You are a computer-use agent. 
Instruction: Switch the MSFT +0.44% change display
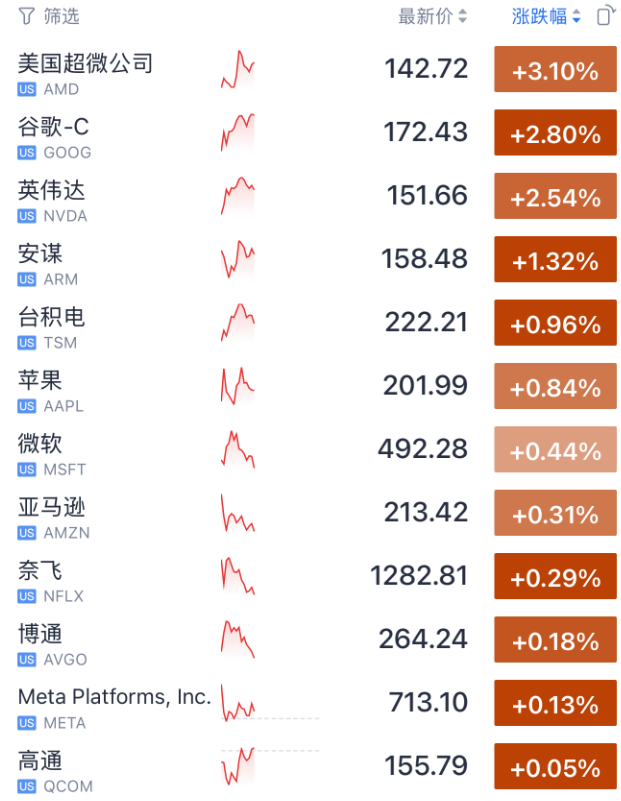click(x=555, y=451)
